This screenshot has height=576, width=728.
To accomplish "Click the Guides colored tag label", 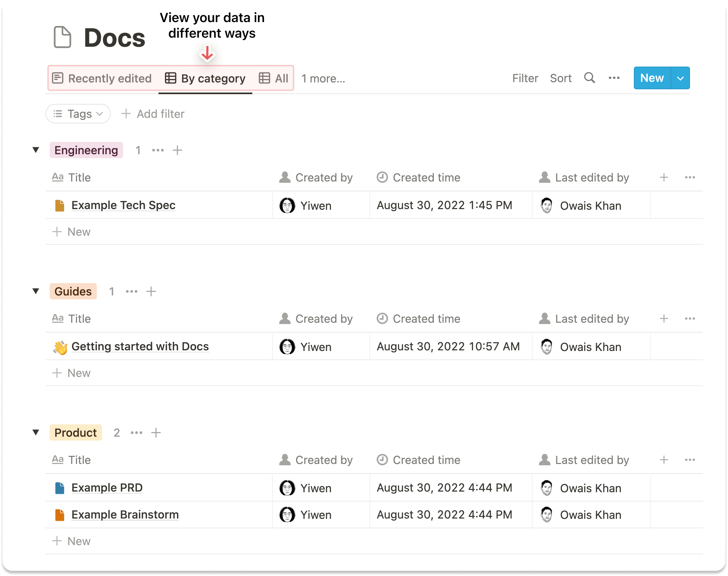I will pyautogui.click(x=73, y=291).
